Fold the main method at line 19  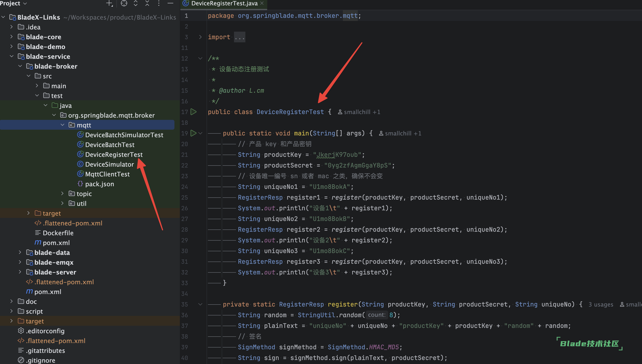click(200, 133)
